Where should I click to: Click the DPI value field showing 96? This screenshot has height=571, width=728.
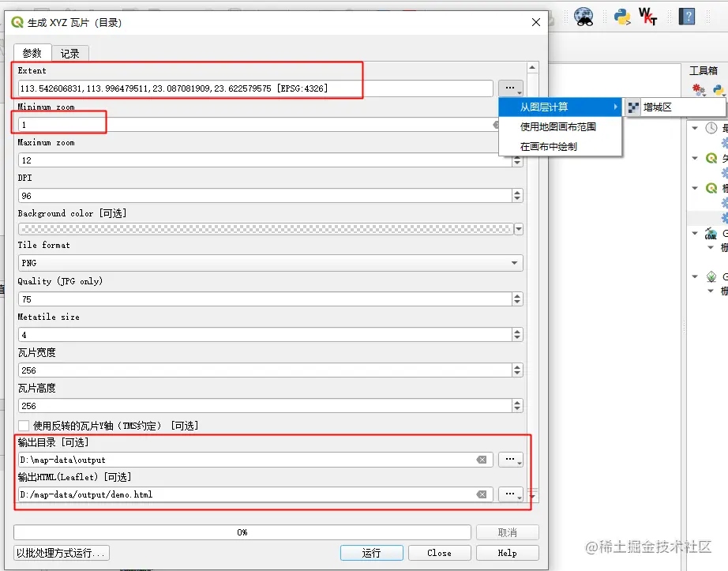[265, 195]
